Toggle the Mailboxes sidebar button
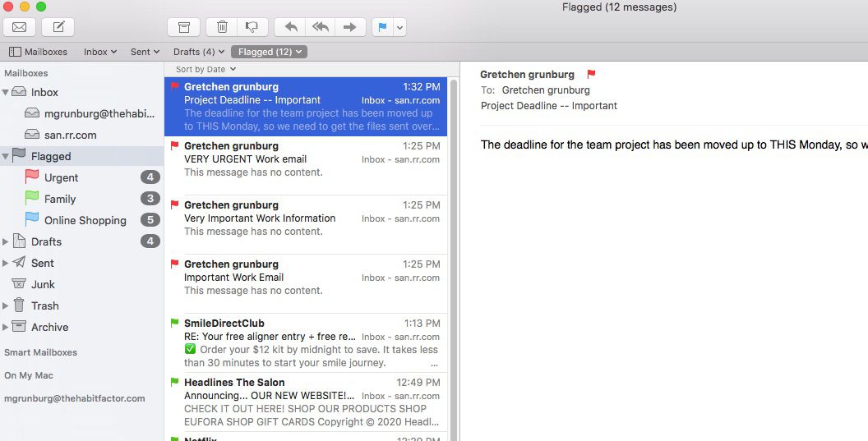The height and width of the screenshot is (441, 868). pos(38,52)
